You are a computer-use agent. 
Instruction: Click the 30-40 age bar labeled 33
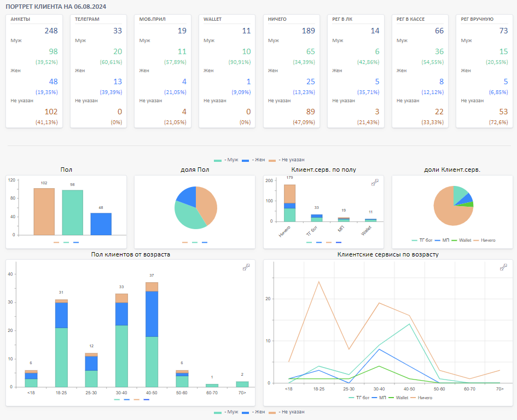pyautogui.click(x=121, y=340)
